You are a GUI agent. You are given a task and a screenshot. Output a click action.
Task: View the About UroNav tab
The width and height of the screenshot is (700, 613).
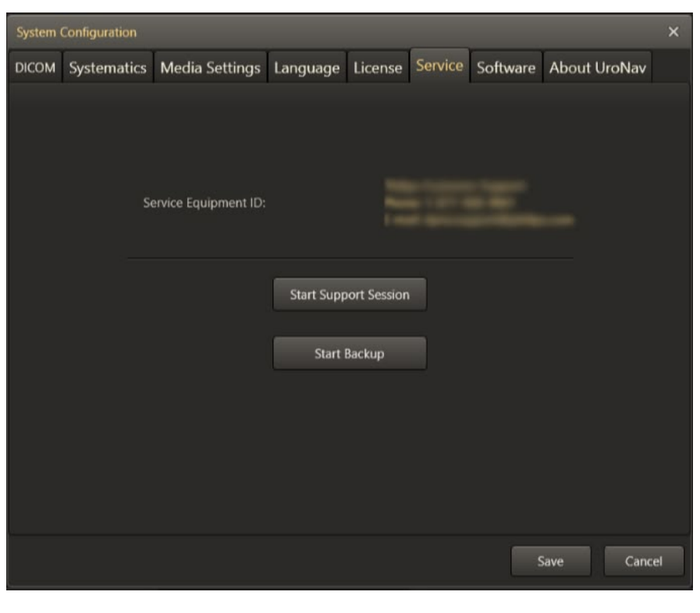pos(597,67)
